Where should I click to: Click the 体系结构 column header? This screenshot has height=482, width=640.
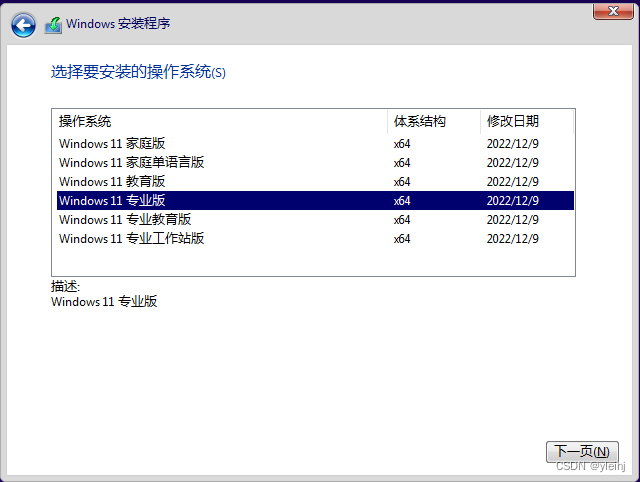(x=420, y=122)
